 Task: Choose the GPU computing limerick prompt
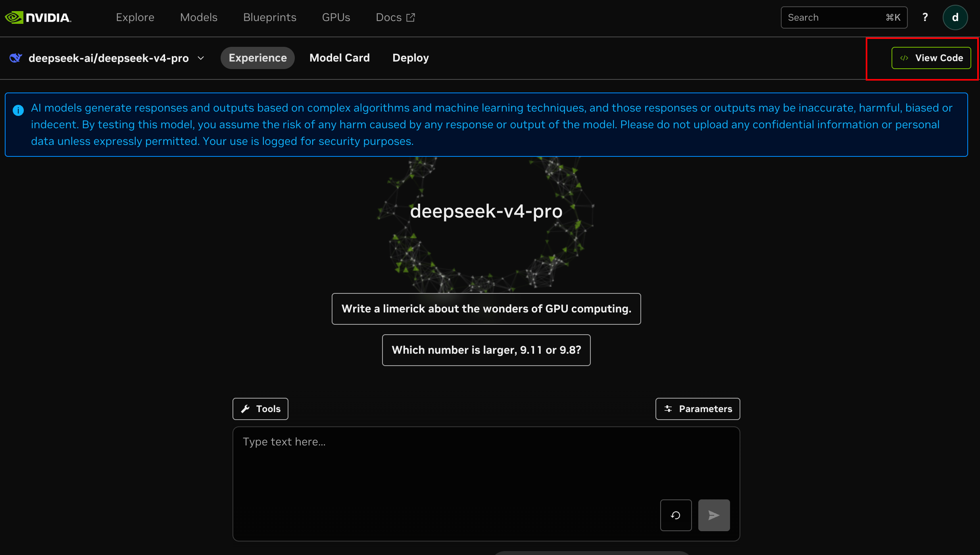[486, 309]
